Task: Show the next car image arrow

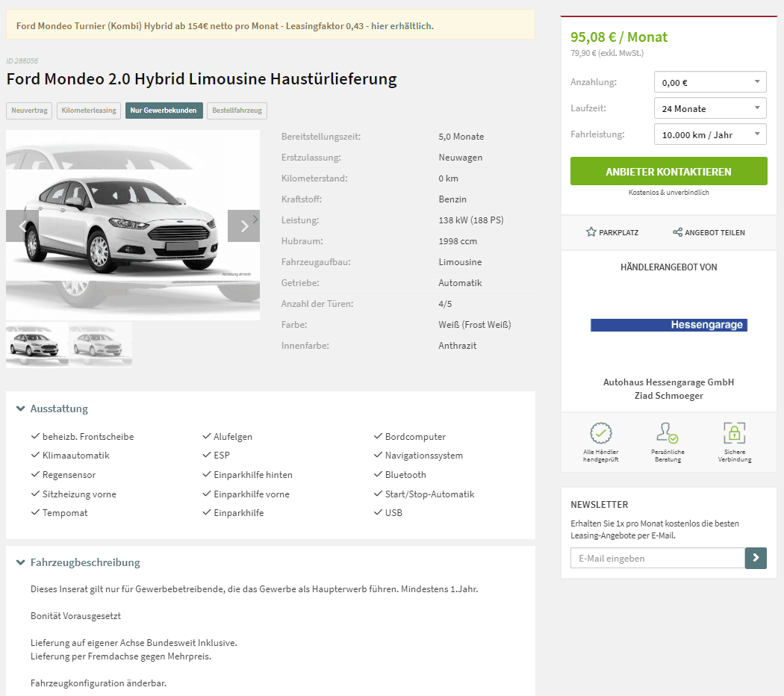Action: pos(244,226)
